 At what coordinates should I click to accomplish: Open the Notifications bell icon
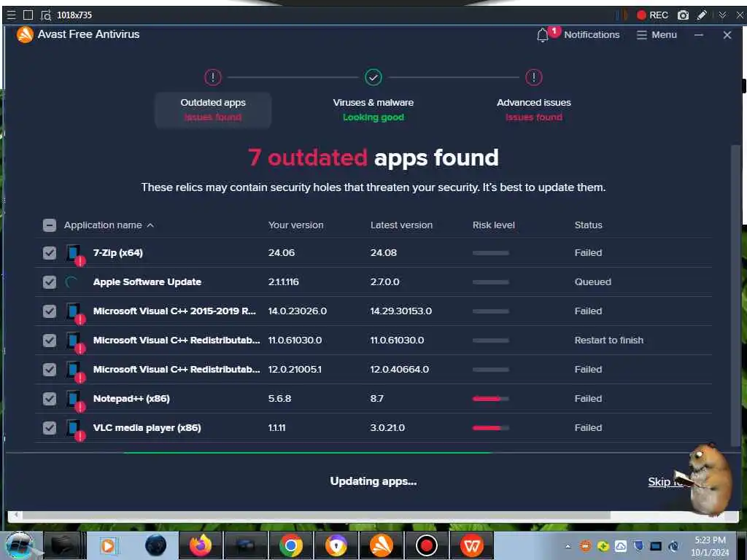coord(542,35)
